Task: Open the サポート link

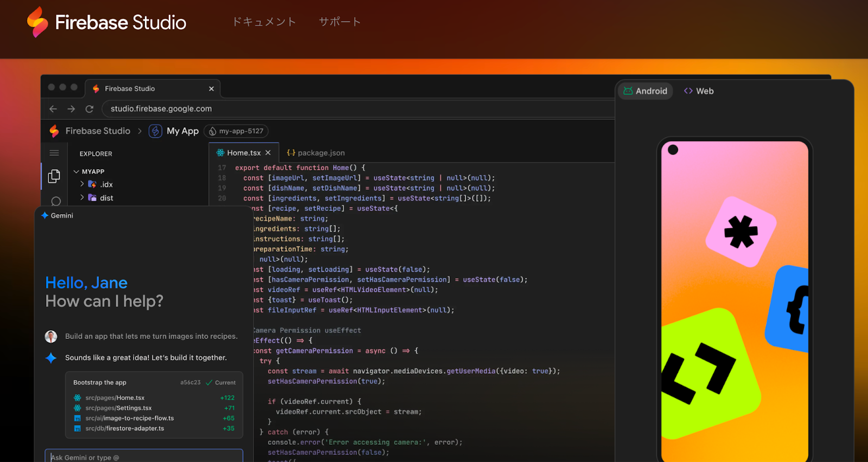Action: pyautogui.click(x=340, y=22)
